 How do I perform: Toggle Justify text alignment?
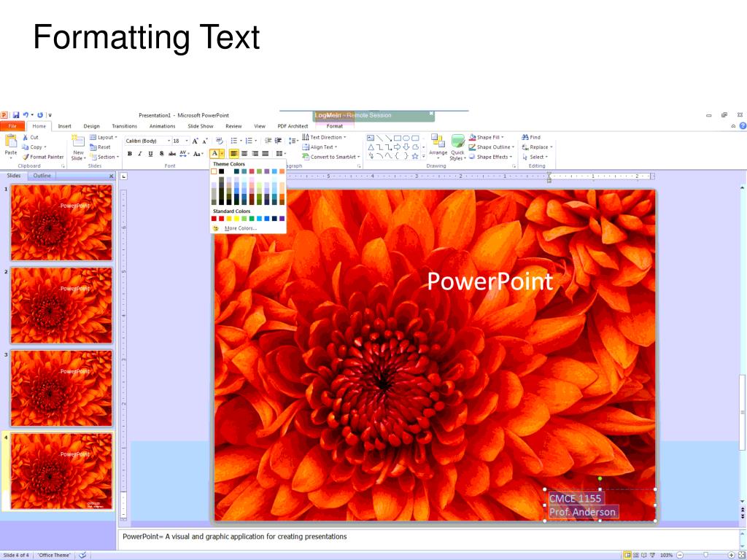tap(266, 153)
